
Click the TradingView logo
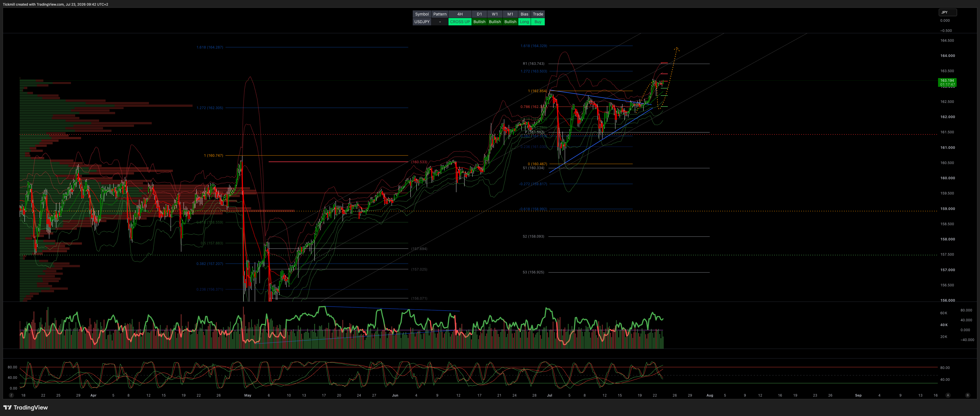pyautogui.click(x=26, y=408)
